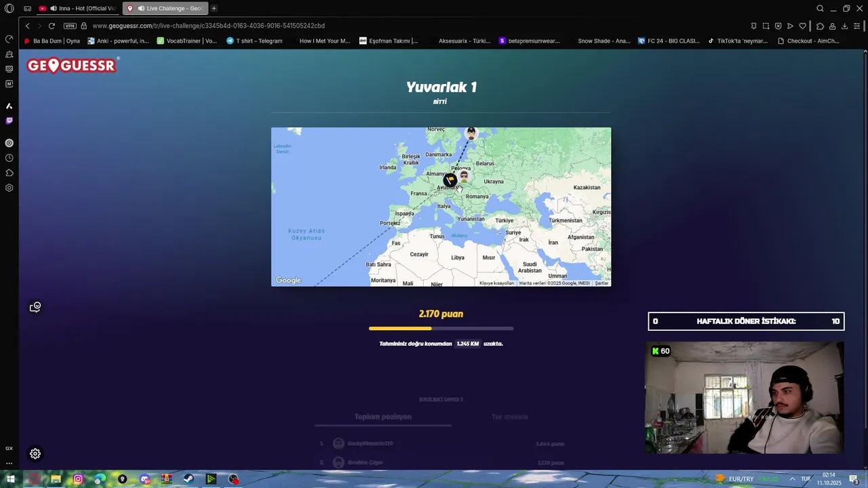
Task: Open the notification center icon
Action: coord(854,479)
